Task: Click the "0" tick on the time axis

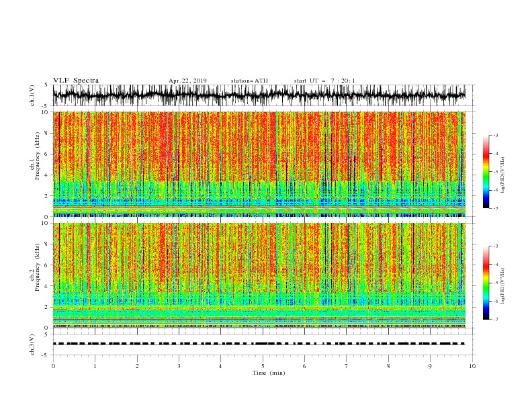Action: tap(53, 366)
